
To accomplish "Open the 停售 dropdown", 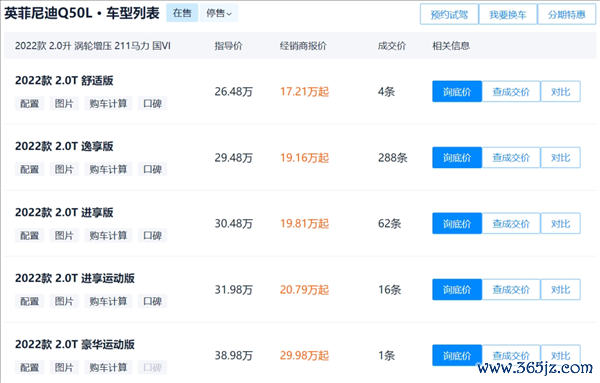I will tap(219, 13).
